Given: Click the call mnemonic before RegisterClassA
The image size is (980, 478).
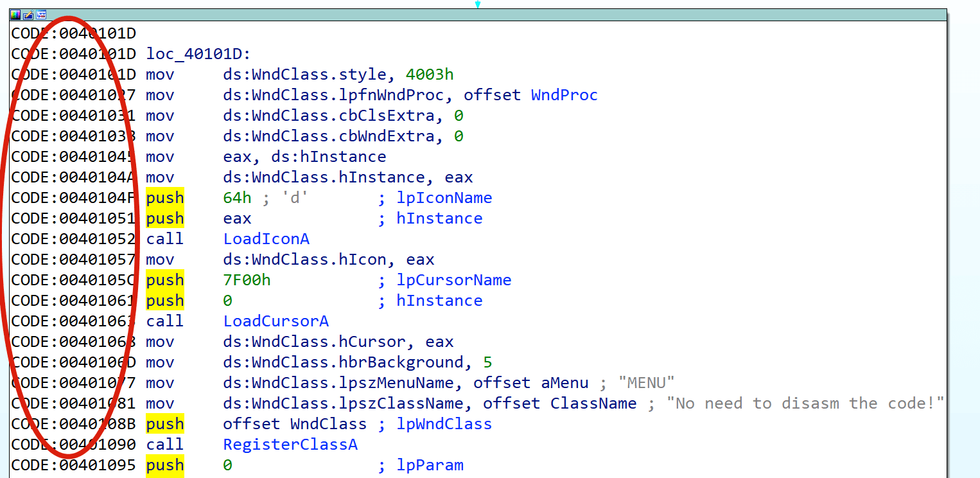Looking at the screenshot, I should point(165,445).
